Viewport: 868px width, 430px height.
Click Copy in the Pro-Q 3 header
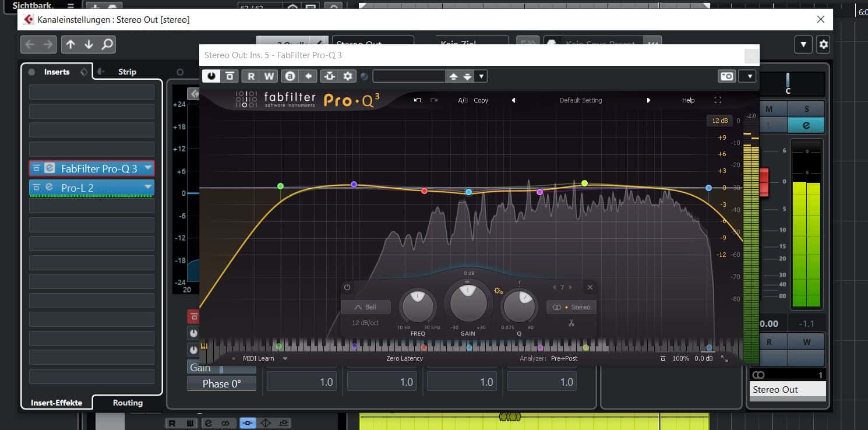481,100
